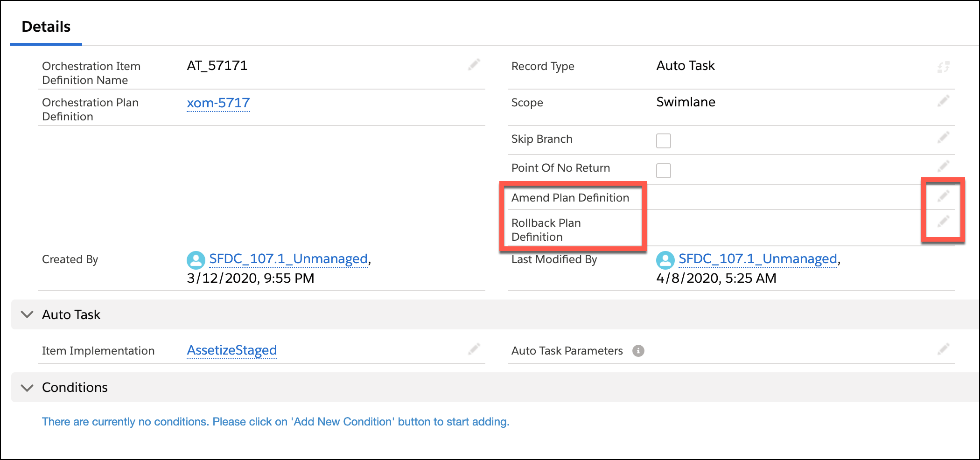Open the AssetizeStaged implementation link
The height and width of the screenshot is (460, 980).
[x=231, y=350]
